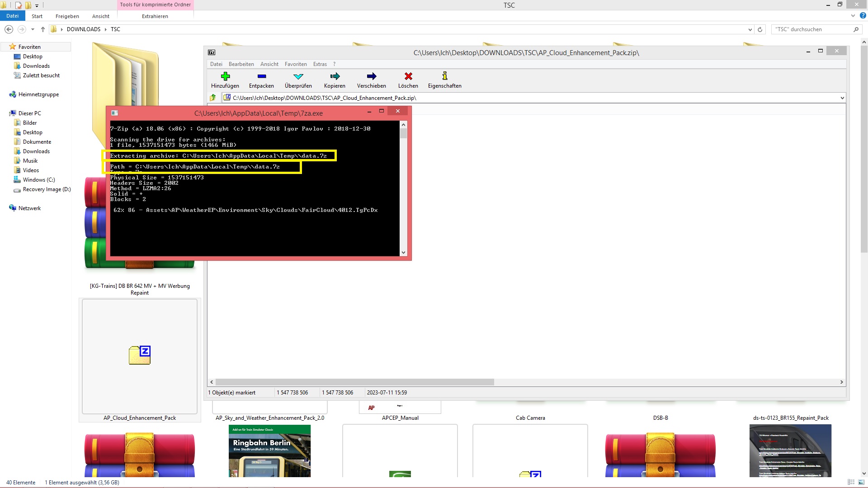Click the Verschieben (move) arrow icon
Screen dimensions: 868x488
click(371, 76)
